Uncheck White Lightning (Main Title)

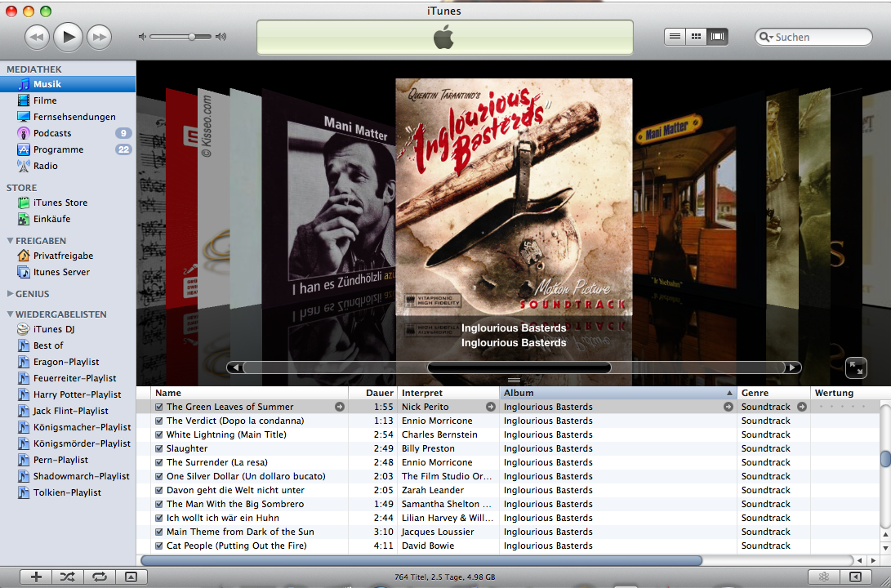click(159, 434)
